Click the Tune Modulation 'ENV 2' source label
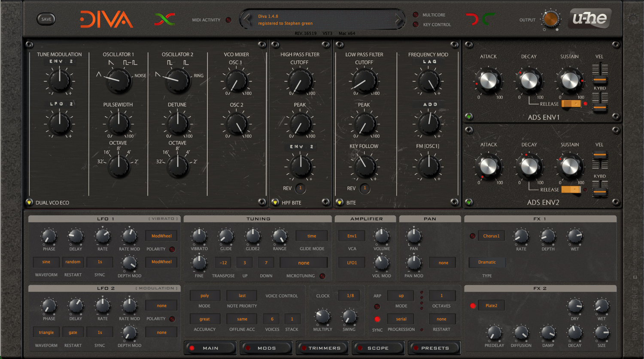The width and height of the screenshot is (644, 359). tap(61, 61)
